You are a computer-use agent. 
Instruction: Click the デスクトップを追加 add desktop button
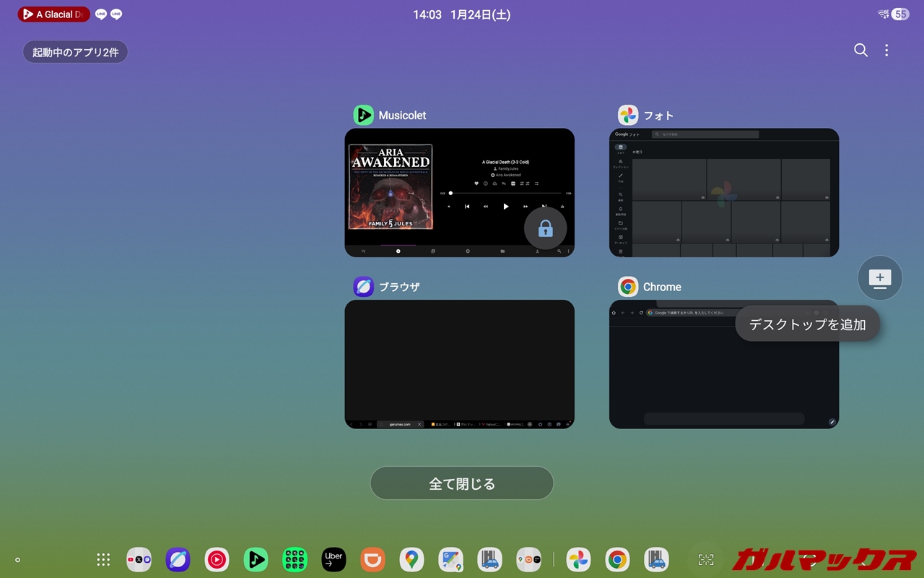807,324
